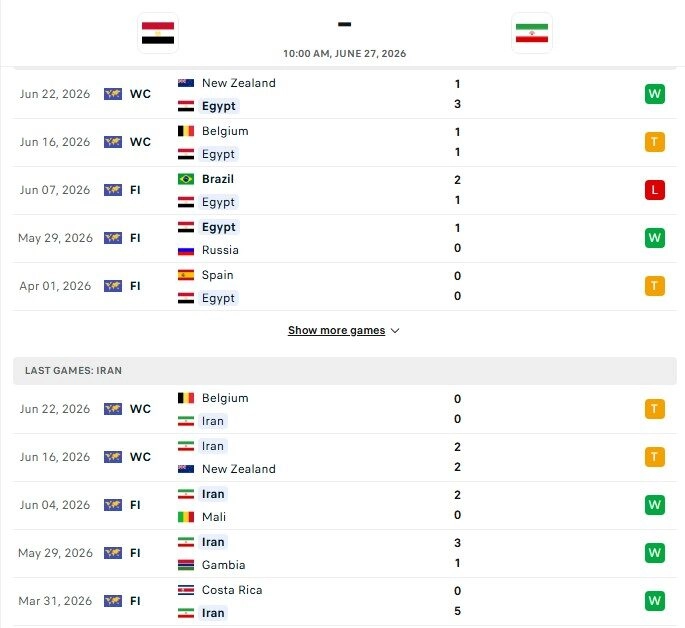This screenshot has height=628, width=685.
Task: Click the red L badge for Brazil vs Egypt
Action: [x=654, y=190]
